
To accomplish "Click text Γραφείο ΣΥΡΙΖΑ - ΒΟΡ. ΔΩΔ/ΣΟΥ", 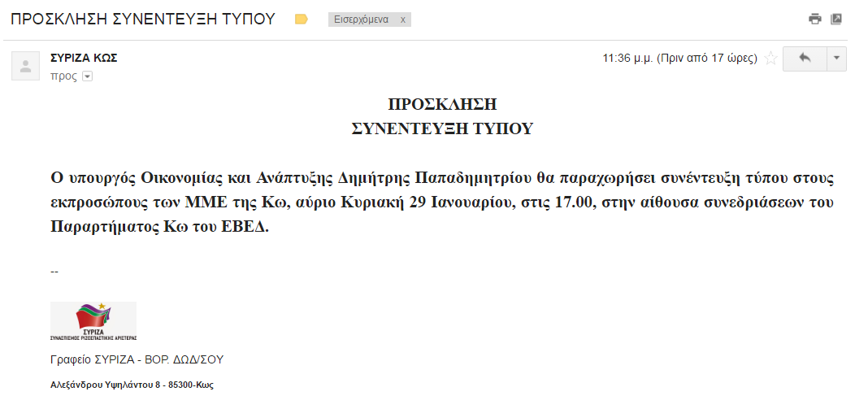I will [137, 359].
